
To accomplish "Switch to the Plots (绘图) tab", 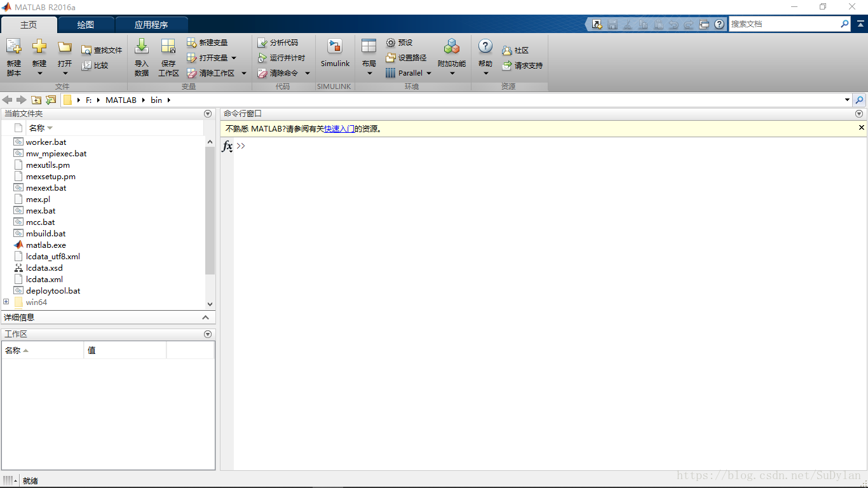I will point(86,25).
